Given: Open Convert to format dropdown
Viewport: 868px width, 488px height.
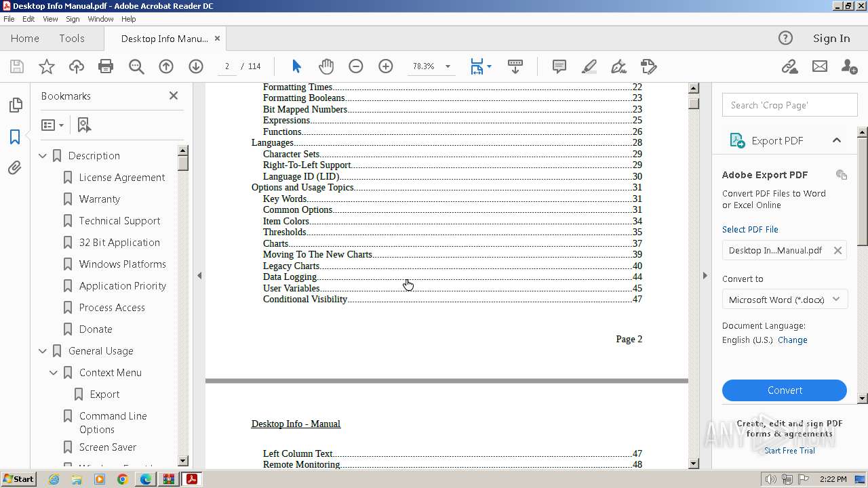Looking at the screenshot, I should point(785,299).
